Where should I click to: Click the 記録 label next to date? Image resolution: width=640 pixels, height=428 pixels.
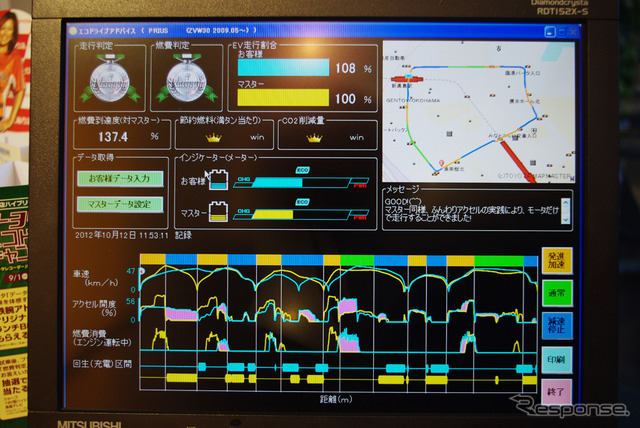183,235
